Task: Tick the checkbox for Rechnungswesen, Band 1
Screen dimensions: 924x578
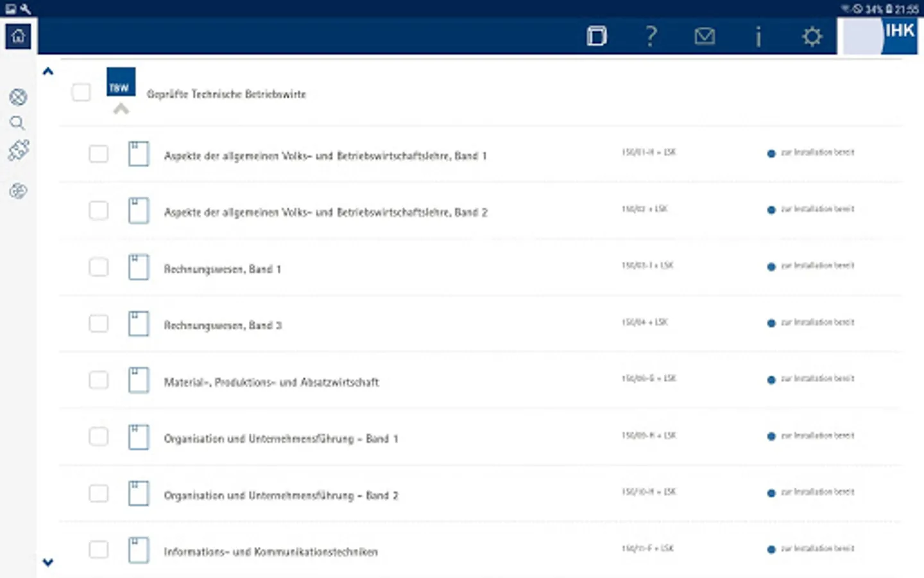Action: pos(99,267)
